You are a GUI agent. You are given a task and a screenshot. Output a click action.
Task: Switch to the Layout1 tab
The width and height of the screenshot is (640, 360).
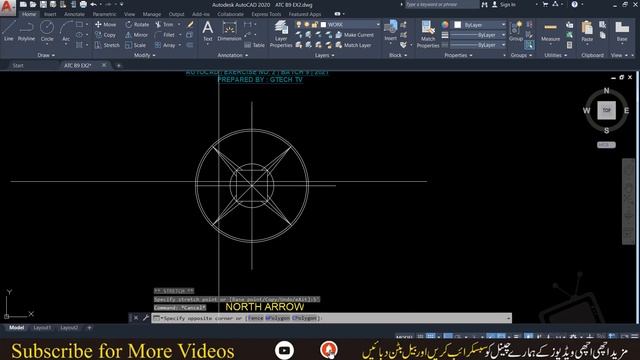(x=42, y=328)
